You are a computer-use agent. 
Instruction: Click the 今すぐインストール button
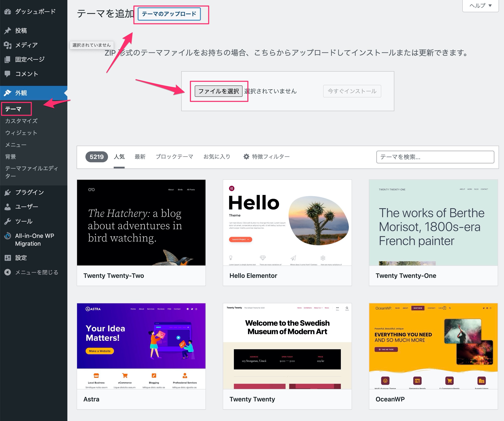pyautogui.click(x=352, y=91)
